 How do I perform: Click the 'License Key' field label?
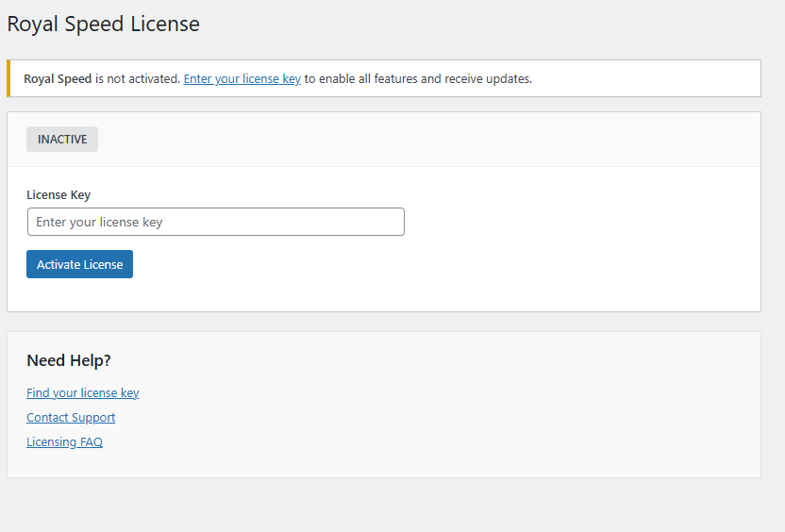tap(58, 194)
